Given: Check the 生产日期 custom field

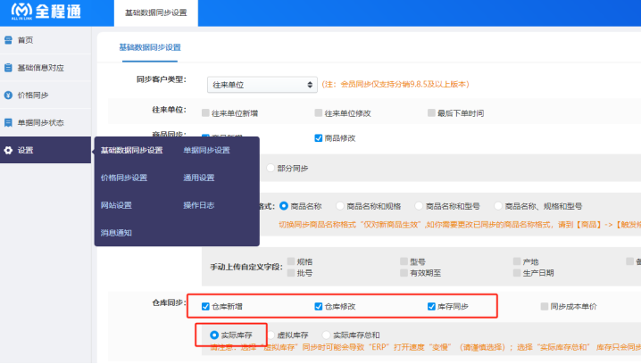Looking at the screenshot, I should [517, 272].
